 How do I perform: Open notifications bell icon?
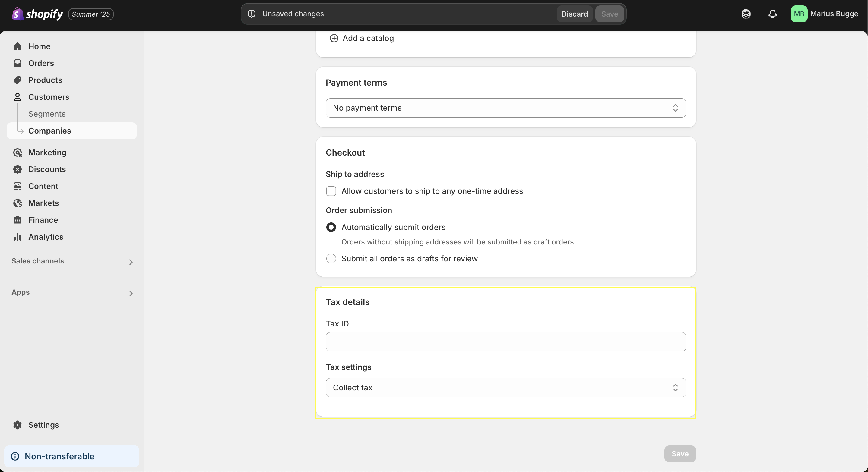point(773,14)
